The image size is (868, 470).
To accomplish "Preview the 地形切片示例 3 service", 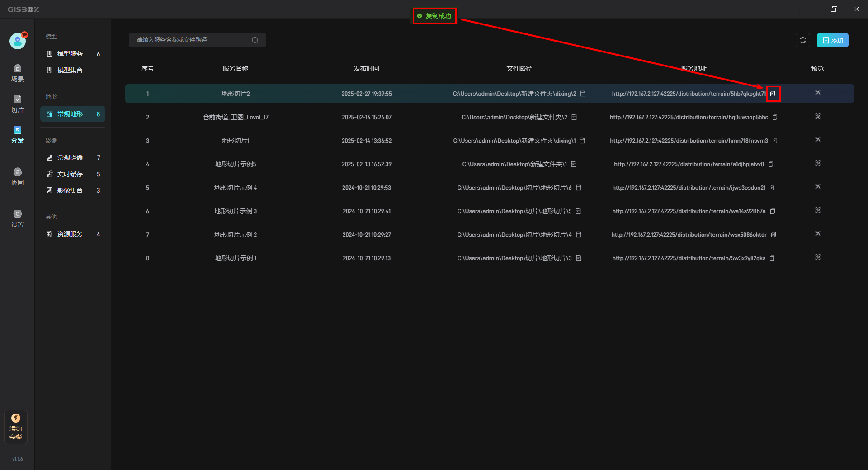I will click(818, 210).
